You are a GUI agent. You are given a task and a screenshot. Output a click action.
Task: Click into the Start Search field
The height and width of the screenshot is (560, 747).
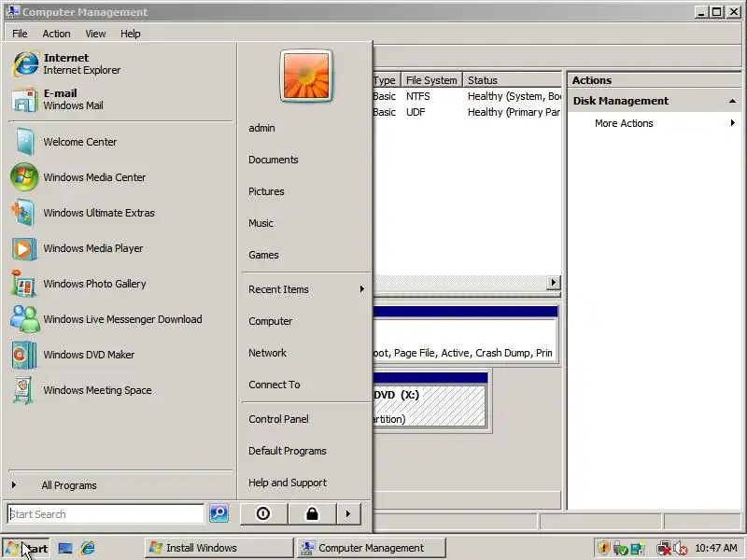tap(106, 514)
